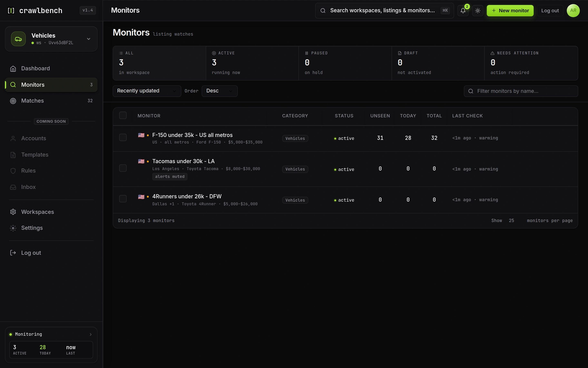Open Monitors in the sidebar
Image resolution: width=588 pixels, height=368 pixels.
(51, 85)
